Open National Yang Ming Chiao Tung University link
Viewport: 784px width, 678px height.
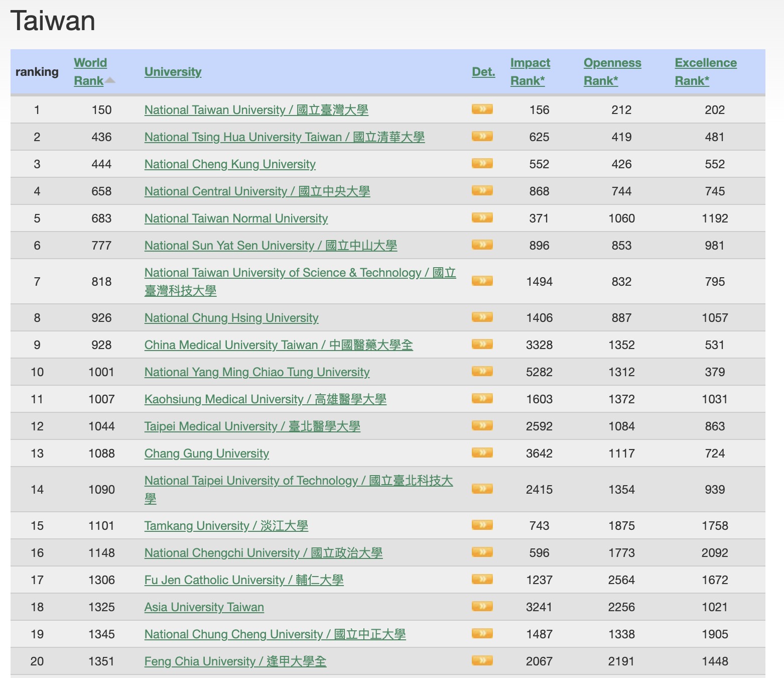[257, 372]
